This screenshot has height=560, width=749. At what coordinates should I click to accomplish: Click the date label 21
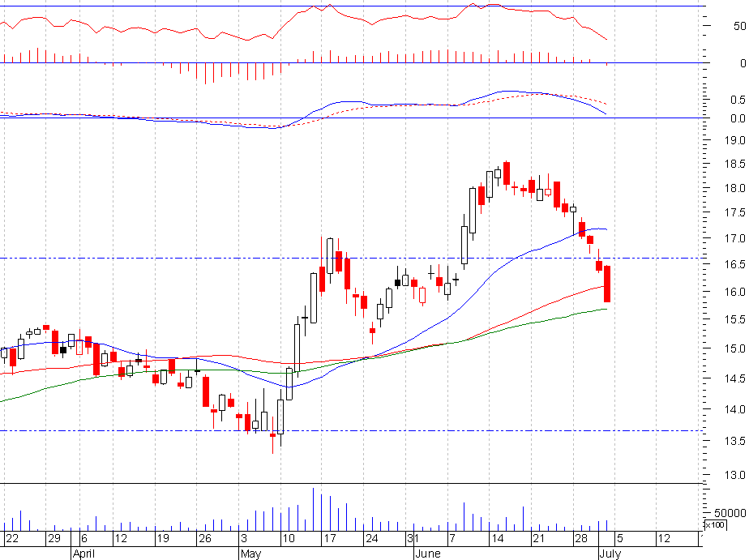539,538
